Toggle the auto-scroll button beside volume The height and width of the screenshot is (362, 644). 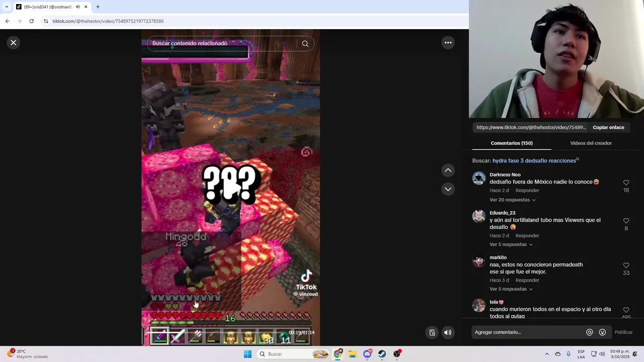click(x=432, y=332)
